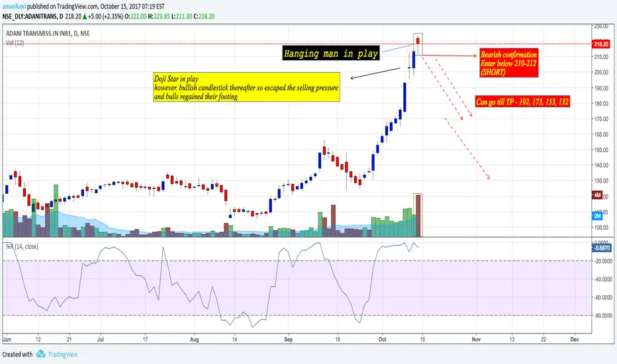617x364 pixels.
Task: Click the Aug label on time axis
Action: coord(195,340)
